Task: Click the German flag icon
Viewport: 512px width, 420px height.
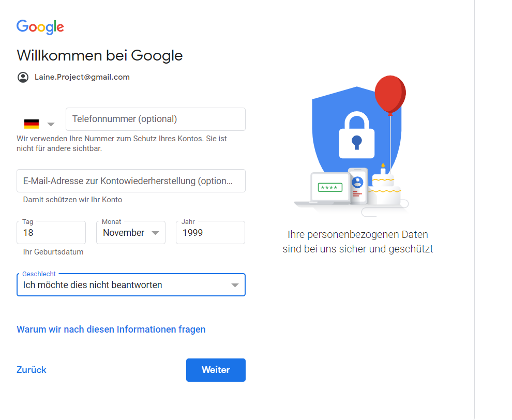Action: [32, 124]
